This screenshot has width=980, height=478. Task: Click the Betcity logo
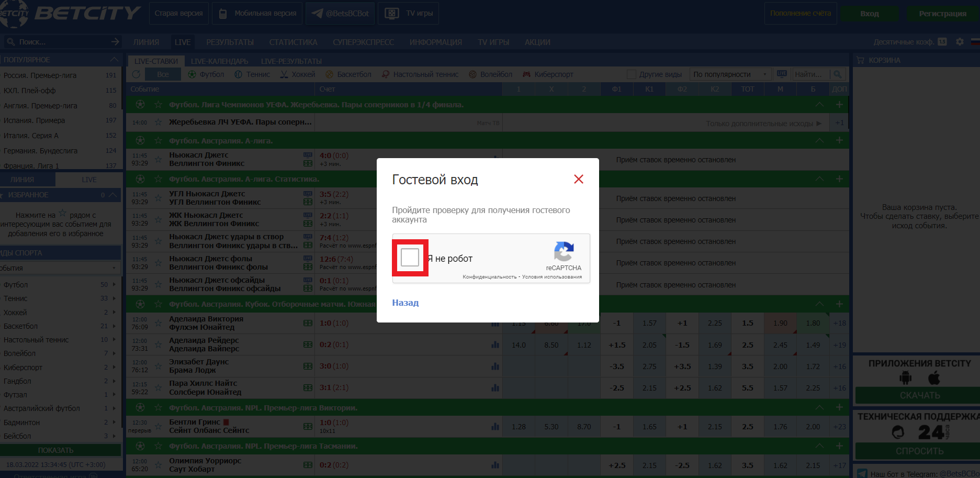(71, 13)
